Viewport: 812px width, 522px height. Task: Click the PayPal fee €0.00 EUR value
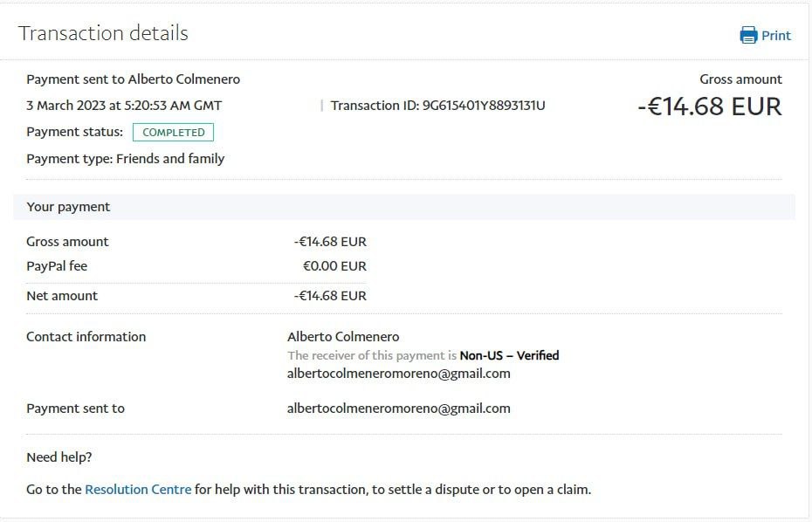point(334,266)
